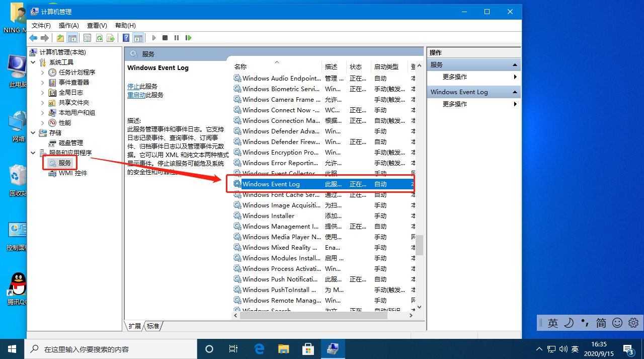The image size is (644, 359).
Task: Toggle the show/hide console tree toolbar icon
Action: (72, 38)
